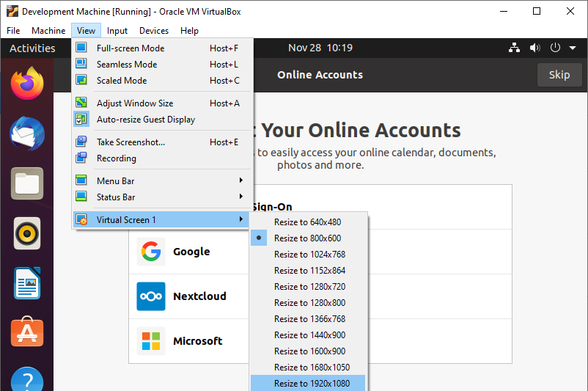This screenshot has width=588, height=391.
Task: Toggle Auto-resize Guest Display checkbox icon
Action: point(81,119)
